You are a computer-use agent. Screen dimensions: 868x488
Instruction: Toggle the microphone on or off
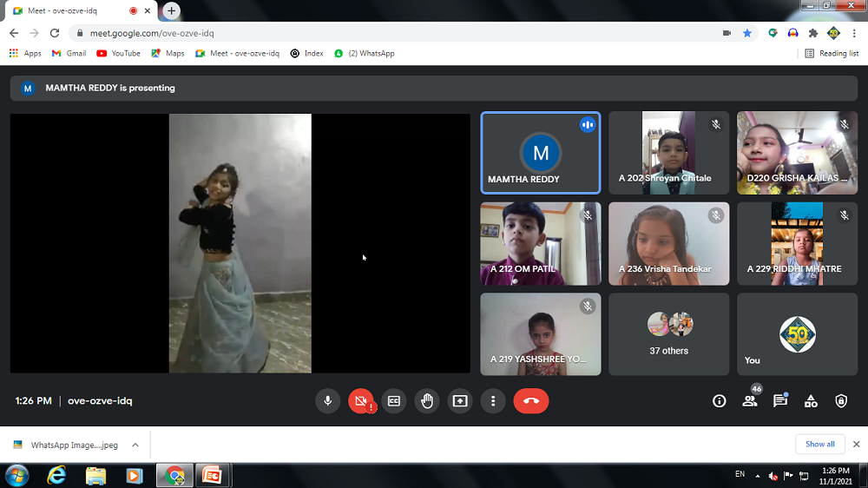coord(327,401)
